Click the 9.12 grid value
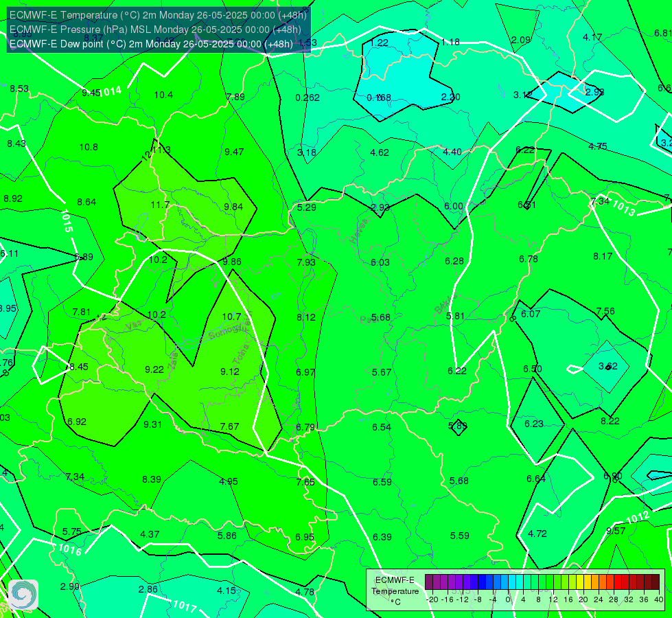Image resolution: width=672 pixels, height=618 pixels. (230, 371)
